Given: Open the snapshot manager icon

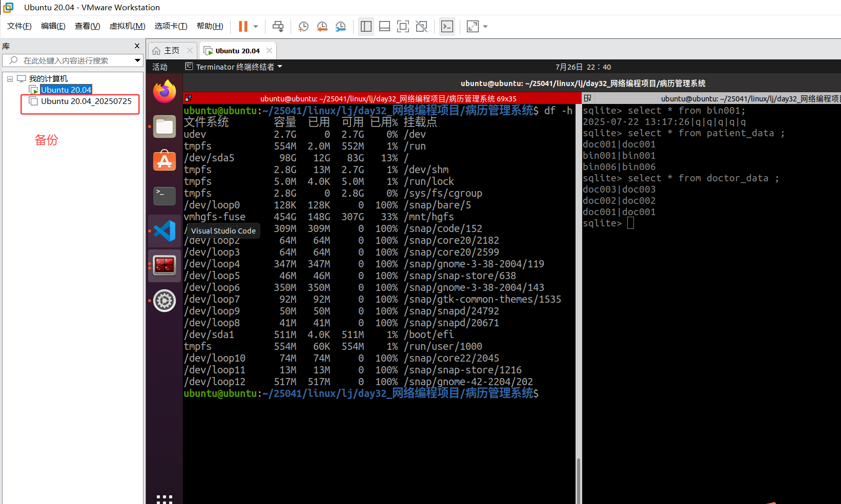Looking at the screenshot, I should [x=341, y=26].
